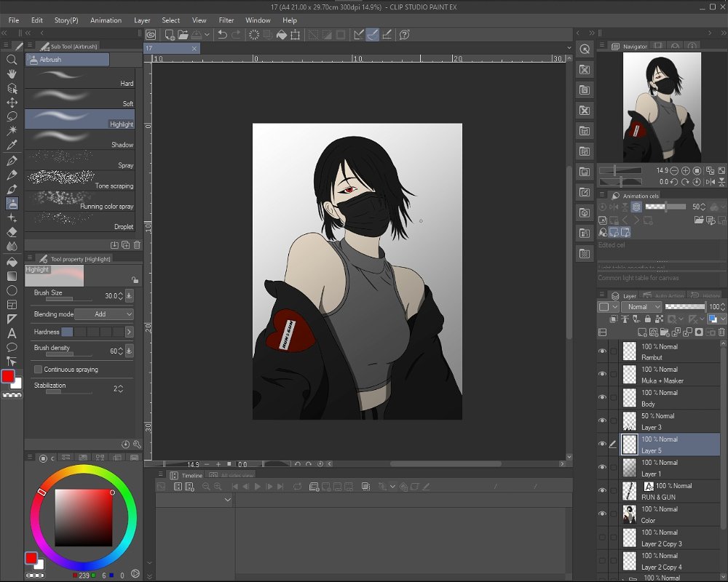Select the Eyedropper tool
The width and height of the screenshot is (728, 582).
pyautogui.click(x=12, y=145)
